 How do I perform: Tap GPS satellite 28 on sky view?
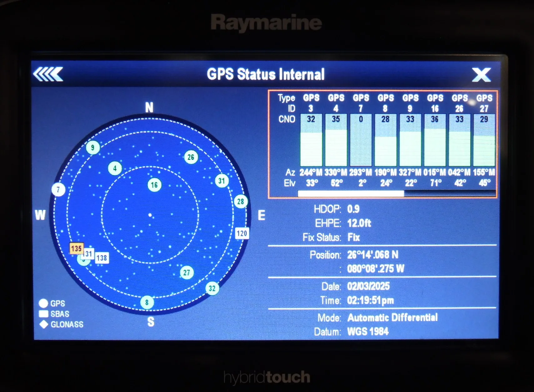241,201
